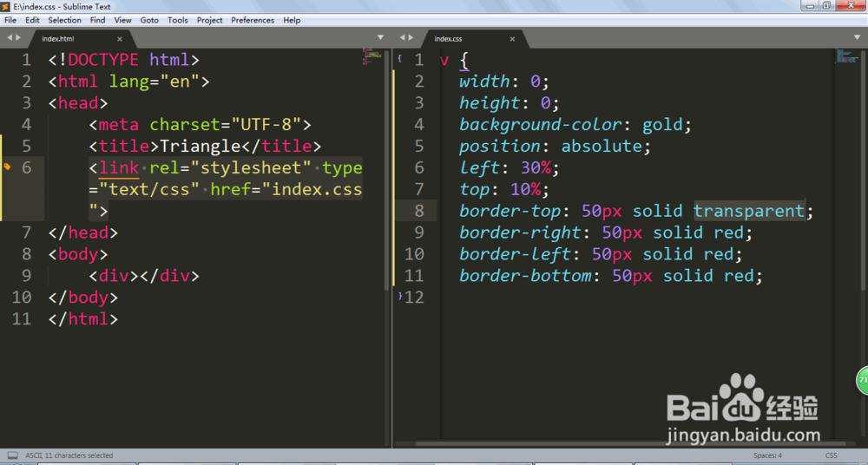
Task: Open the Selection menu
Action: (64, 20)
